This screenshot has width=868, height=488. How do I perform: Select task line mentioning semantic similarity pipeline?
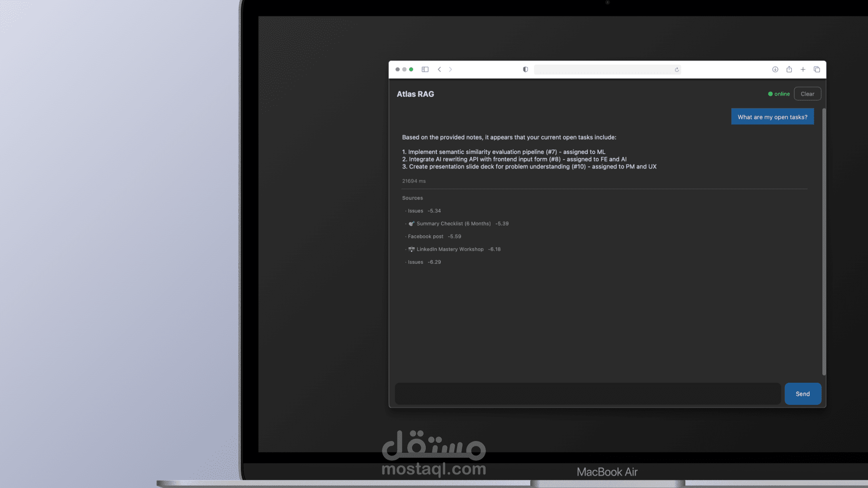coord(503,152)
